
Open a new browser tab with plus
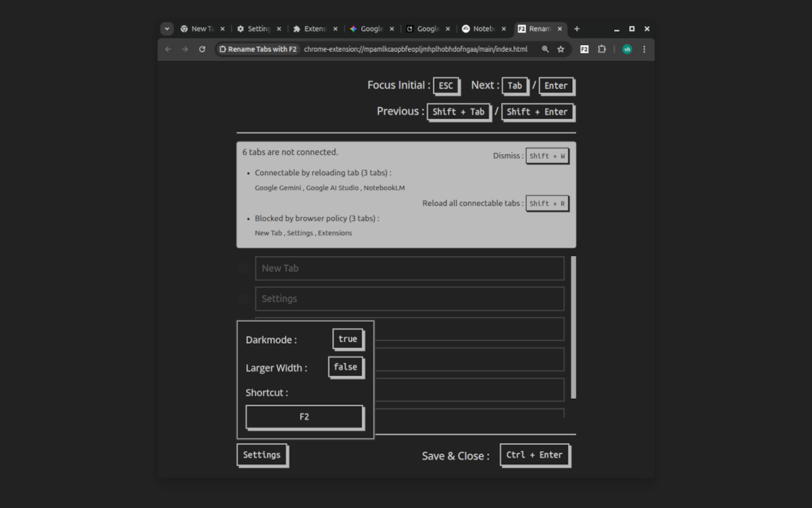click(577, 29)
